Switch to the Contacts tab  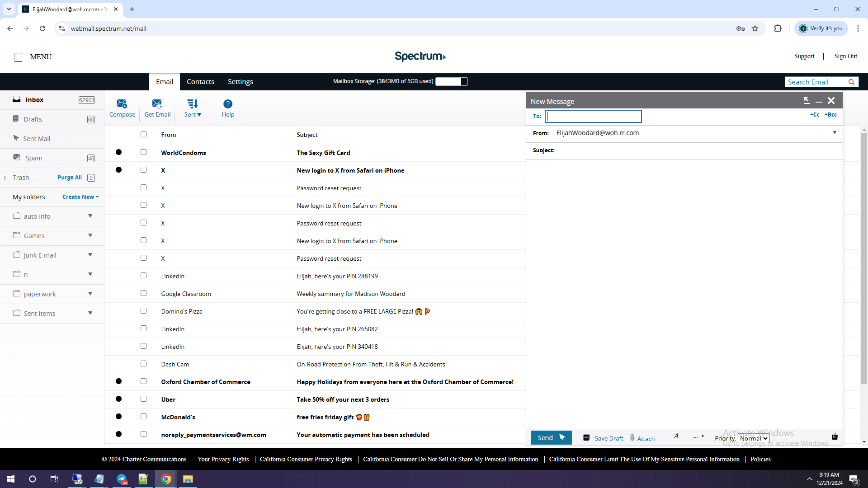tap(200, 82)
